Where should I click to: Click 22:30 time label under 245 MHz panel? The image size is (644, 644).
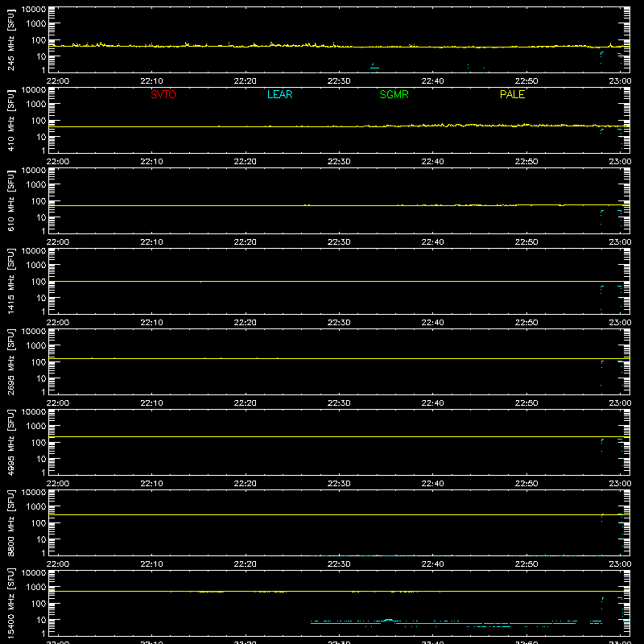point(339,81)
